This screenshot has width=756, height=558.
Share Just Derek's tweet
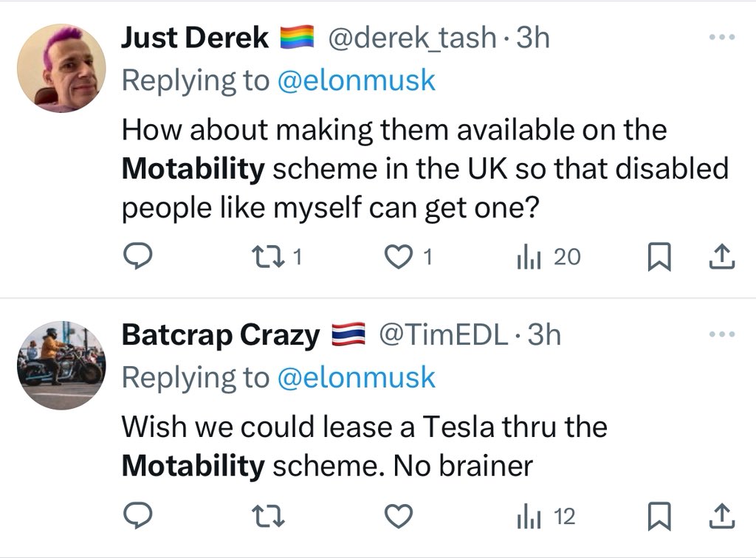pos(721,256)
